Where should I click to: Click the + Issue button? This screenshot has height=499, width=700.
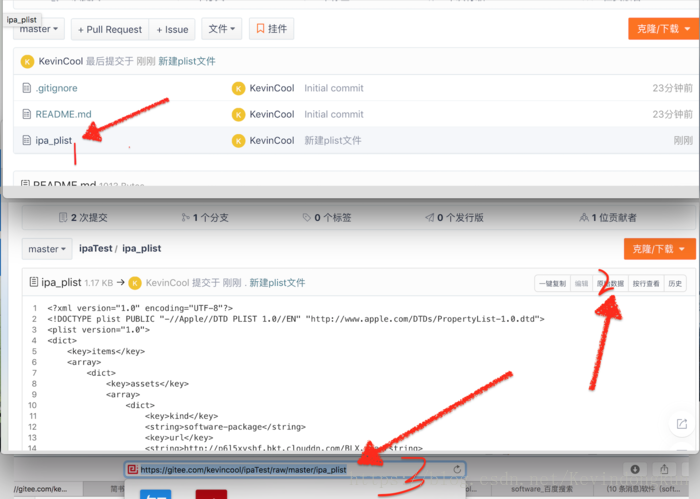point(172,29)
